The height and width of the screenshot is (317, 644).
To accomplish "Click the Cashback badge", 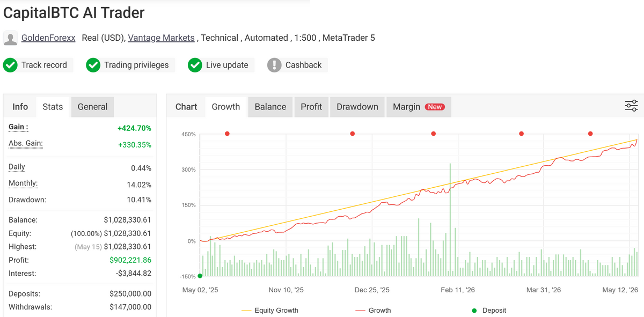I will coord(297,65).
